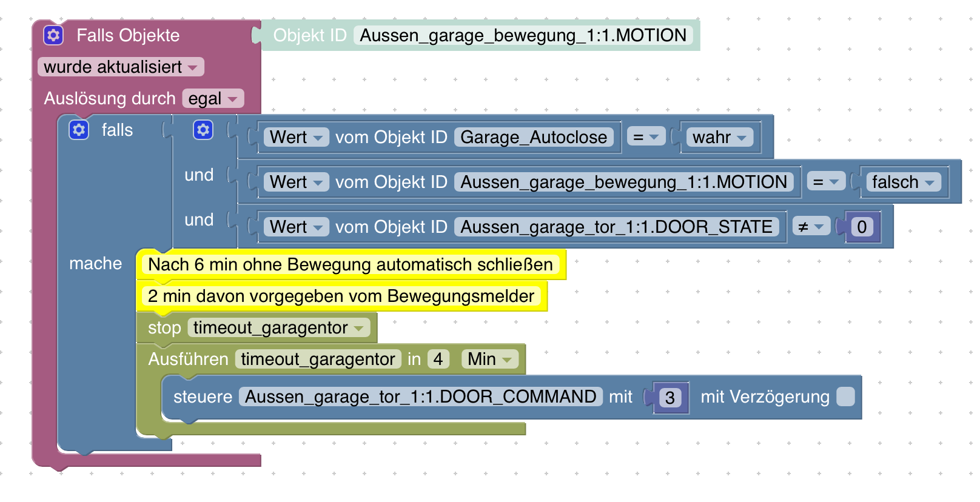Open the not-equal operator dropdown

point(811,227)
